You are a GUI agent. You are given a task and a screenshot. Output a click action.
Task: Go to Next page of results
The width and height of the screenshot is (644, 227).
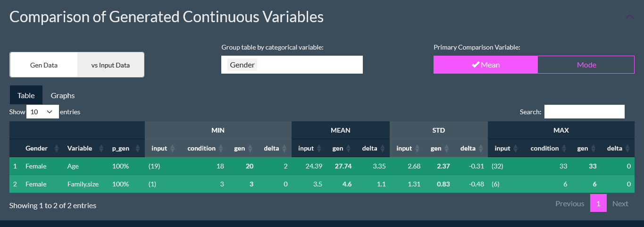coord(620,203)
